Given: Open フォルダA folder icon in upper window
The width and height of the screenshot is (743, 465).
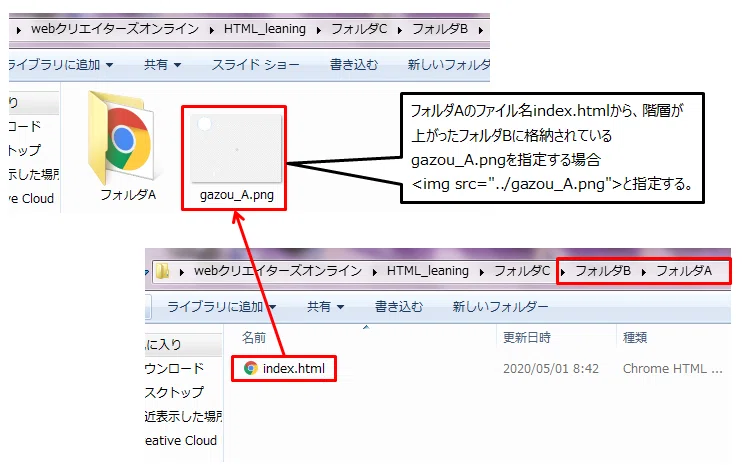Looking at the screenshot, I should tap(123, 138).
